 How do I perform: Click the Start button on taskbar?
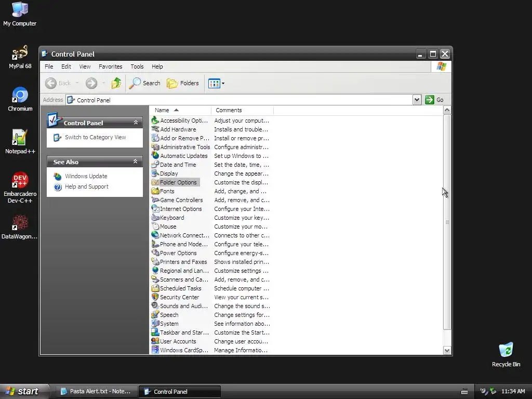(24, 392)
